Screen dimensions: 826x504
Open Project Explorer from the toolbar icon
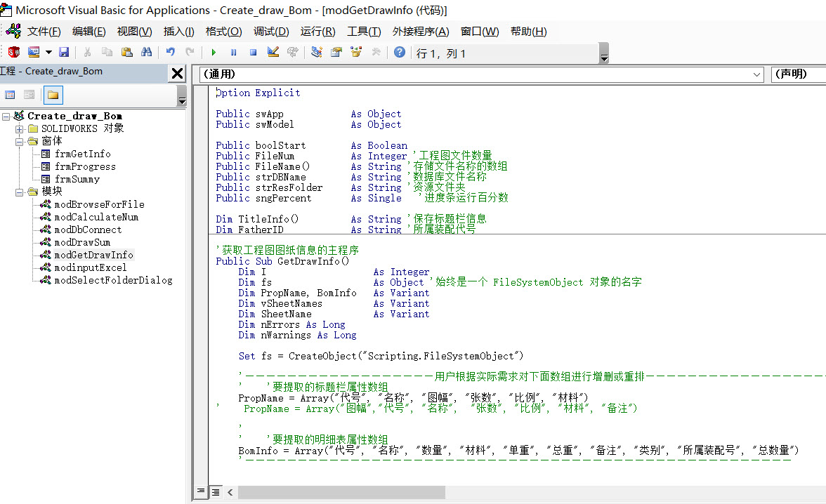point(317,52)
